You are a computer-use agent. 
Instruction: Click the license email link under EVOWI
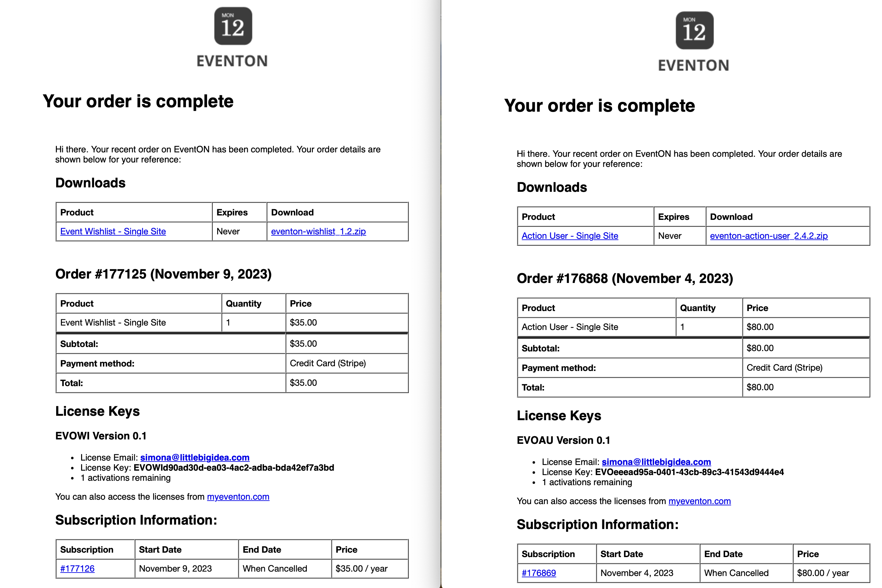tap(195, 457)
